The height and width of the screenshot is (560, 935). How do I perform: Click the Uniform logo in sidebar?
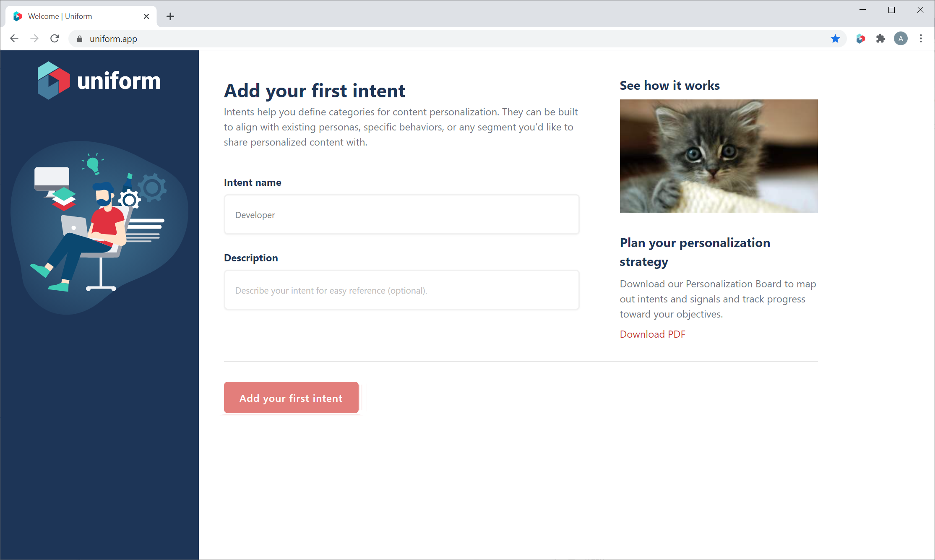(99, 81)
